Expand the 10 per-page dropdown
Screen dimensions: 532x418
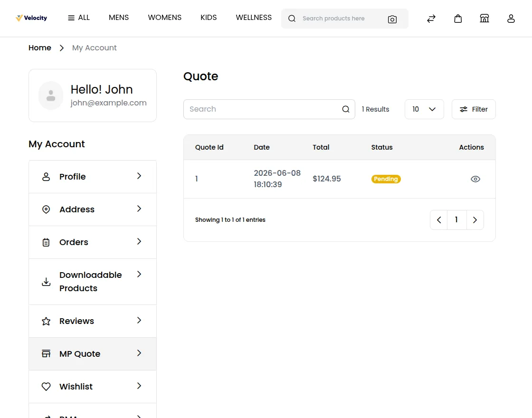click(x=424, y=109)
